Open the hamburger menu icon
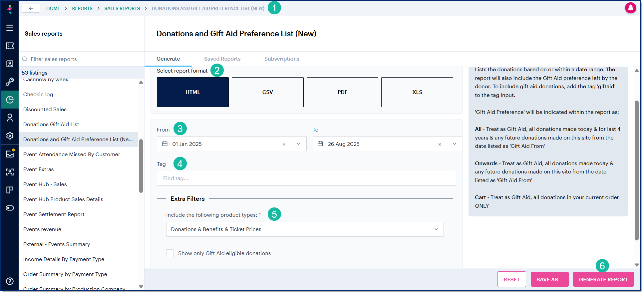 10,28
